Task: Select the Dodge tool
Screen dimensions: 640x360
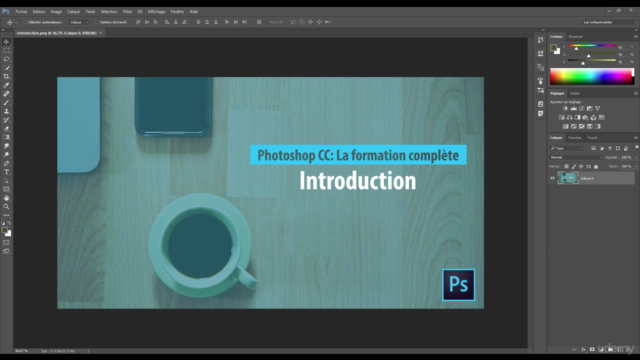Action: click(x=6, y=155)
